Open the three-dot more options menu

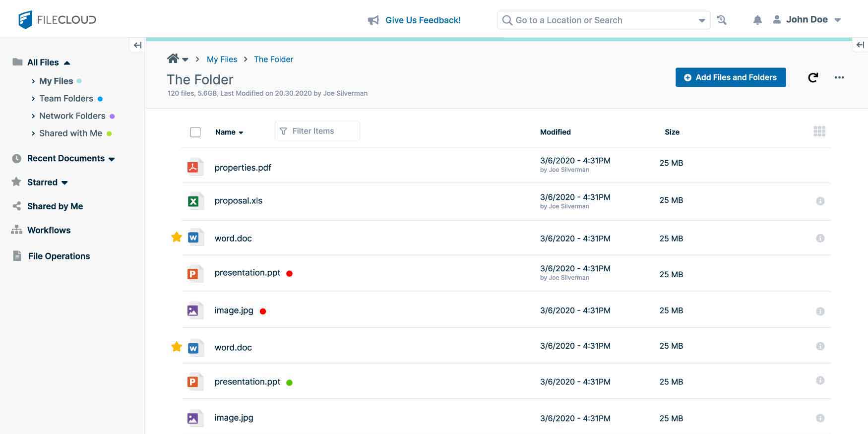click(x=839, y=77)
